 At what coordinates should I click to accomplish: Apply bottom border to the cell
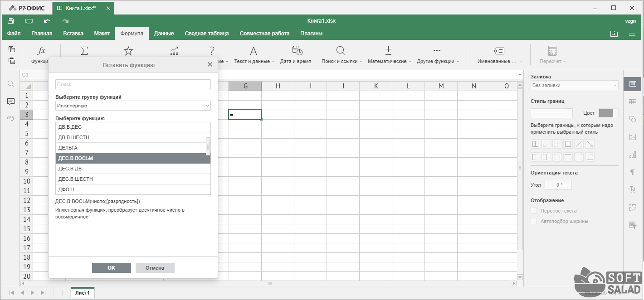coord(590,157)
